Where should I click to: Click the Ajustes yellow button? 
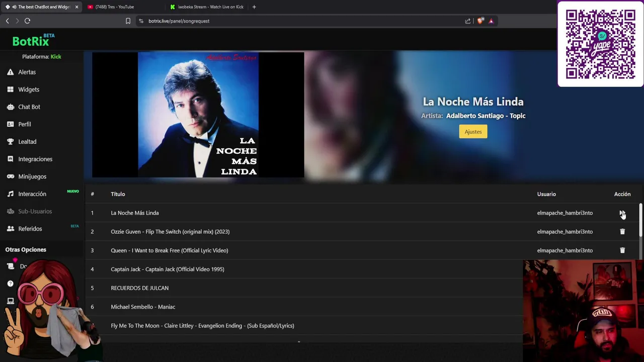(473, 132)
